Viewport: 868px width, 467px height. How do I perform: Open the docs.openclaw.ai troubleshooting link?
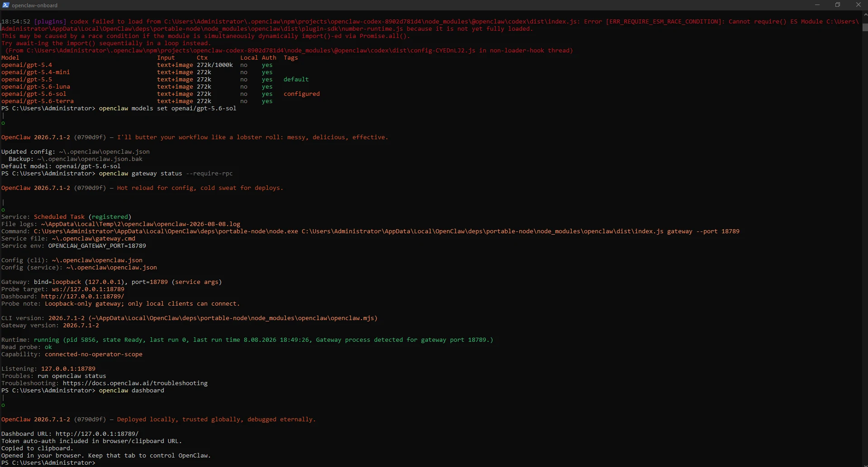(135, 383)
